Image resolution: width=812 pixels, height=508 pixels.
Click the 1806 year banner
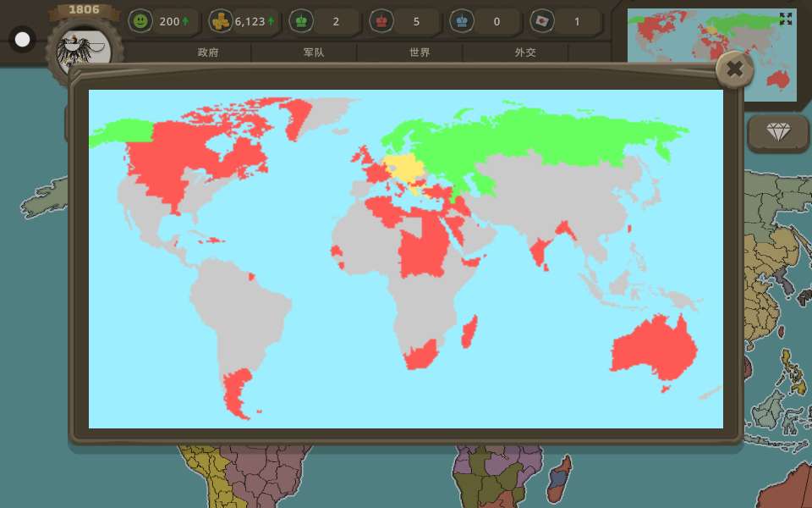coord(84,9)
